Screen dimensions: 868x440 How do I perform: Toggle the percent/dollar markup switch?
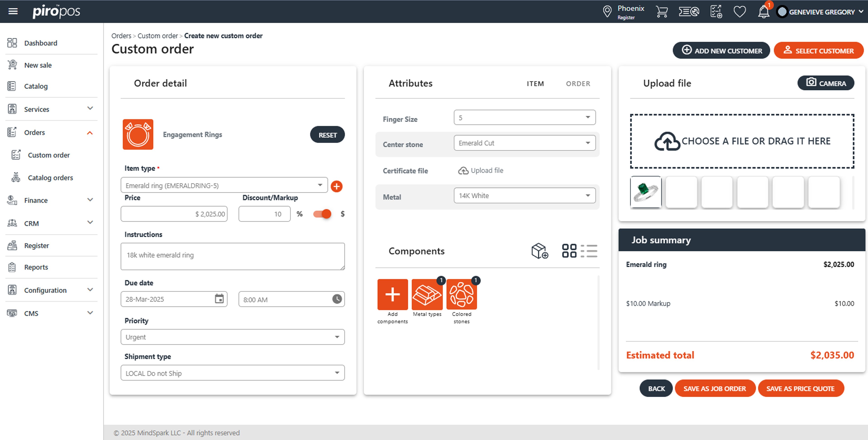coord(322,214)
